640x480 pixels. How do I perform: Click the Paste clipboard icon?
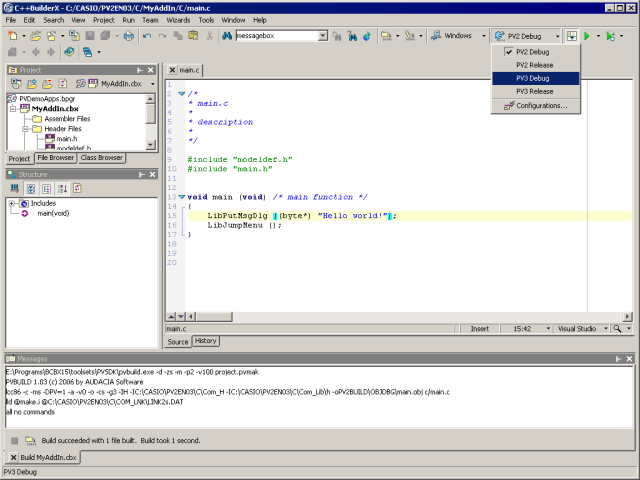(193, 36)
